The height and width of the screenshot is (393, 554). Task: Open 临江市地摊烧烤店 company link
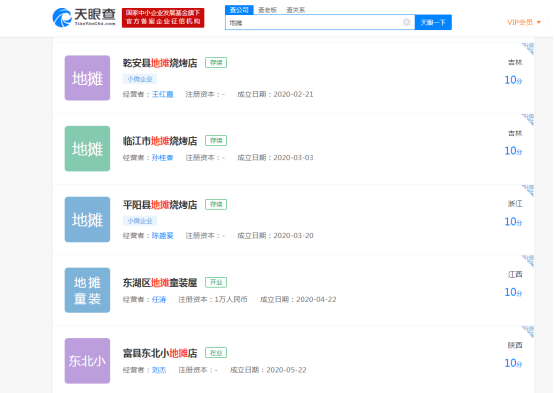point(160,141)
